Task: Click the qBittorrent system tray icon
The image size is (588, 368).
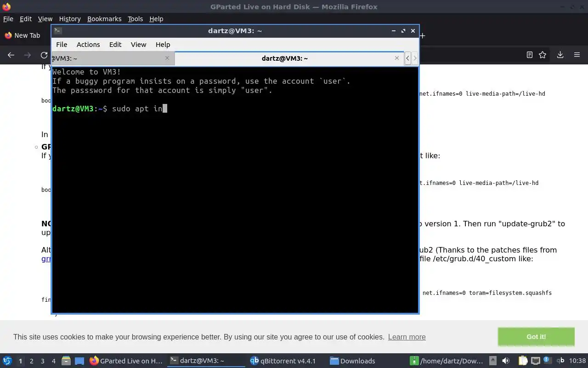Action: click(560, 361)
